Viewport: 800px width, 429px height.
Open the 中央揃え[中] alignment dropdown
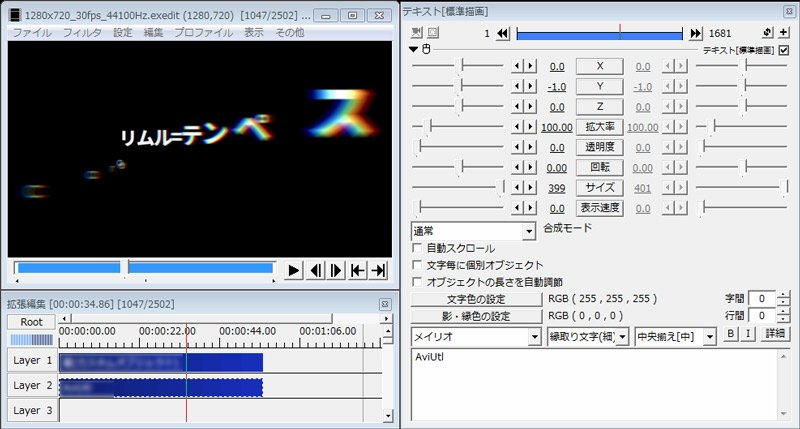pyautogui.click(x=675, y=337)
